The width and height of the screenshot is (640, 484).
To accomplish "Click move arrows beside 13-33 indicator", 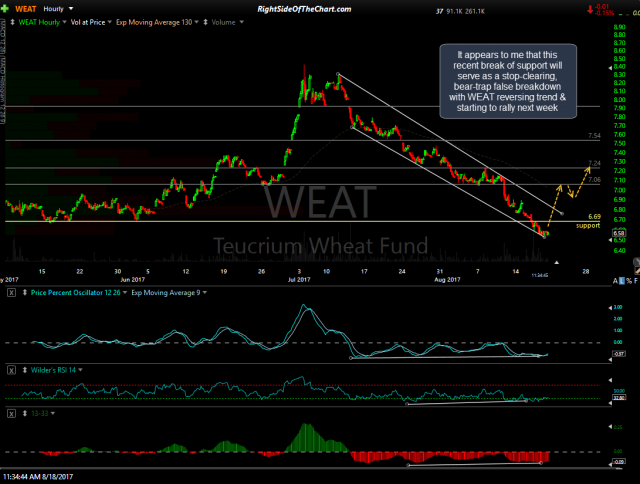I will tap(24, 413).
